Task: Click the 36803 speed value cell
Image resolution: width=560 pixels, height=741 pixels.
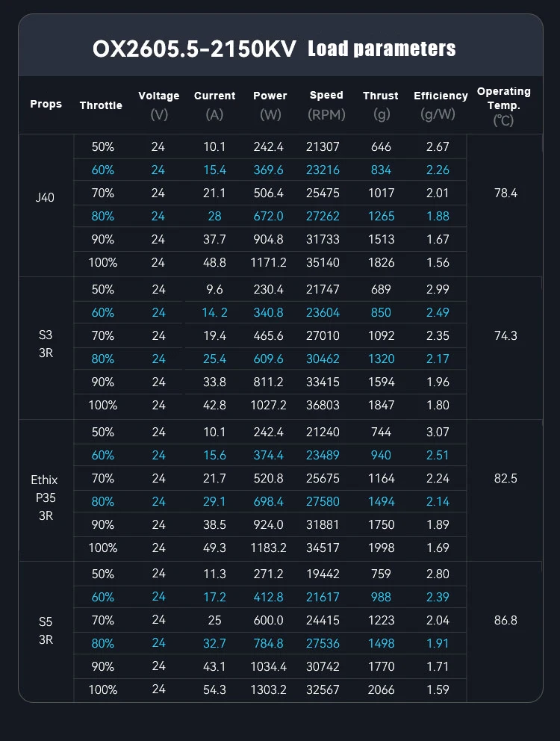Action: tap(326, 405)
